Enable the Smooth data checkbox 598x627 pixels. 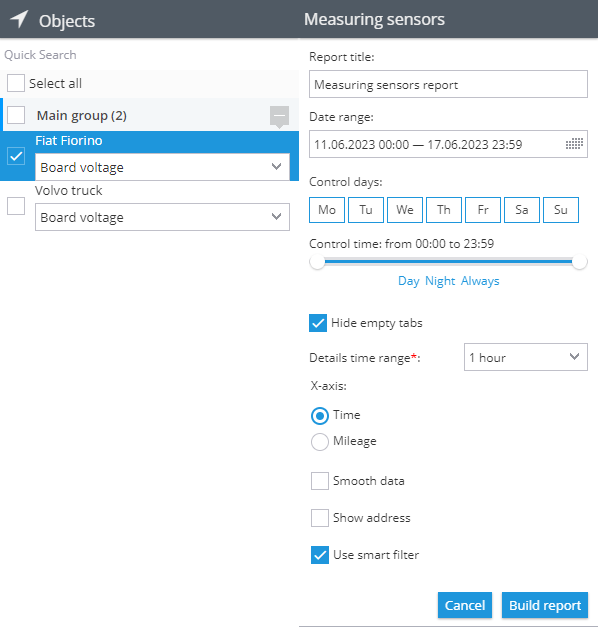(x=320, y=481)
